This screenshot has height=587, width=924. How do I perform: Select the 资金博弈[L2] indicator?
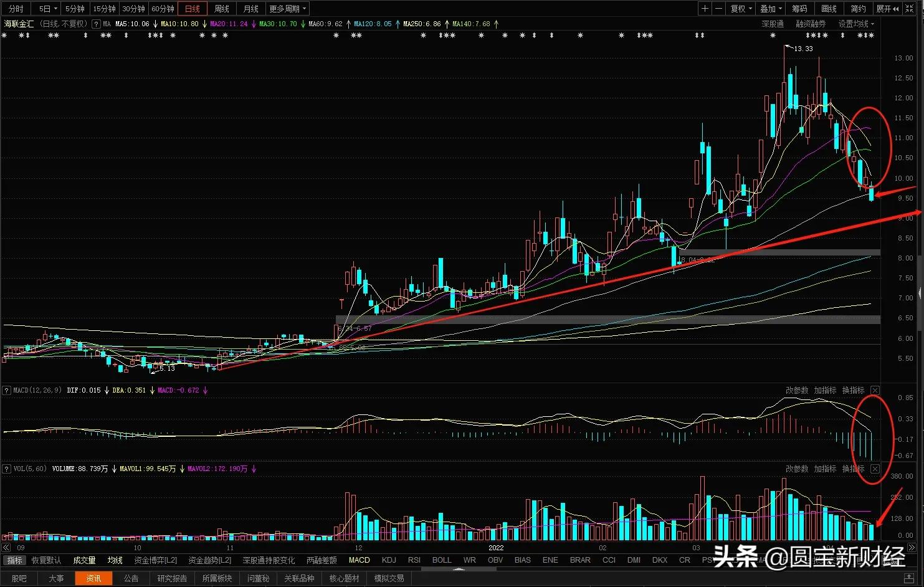point(156,560)
